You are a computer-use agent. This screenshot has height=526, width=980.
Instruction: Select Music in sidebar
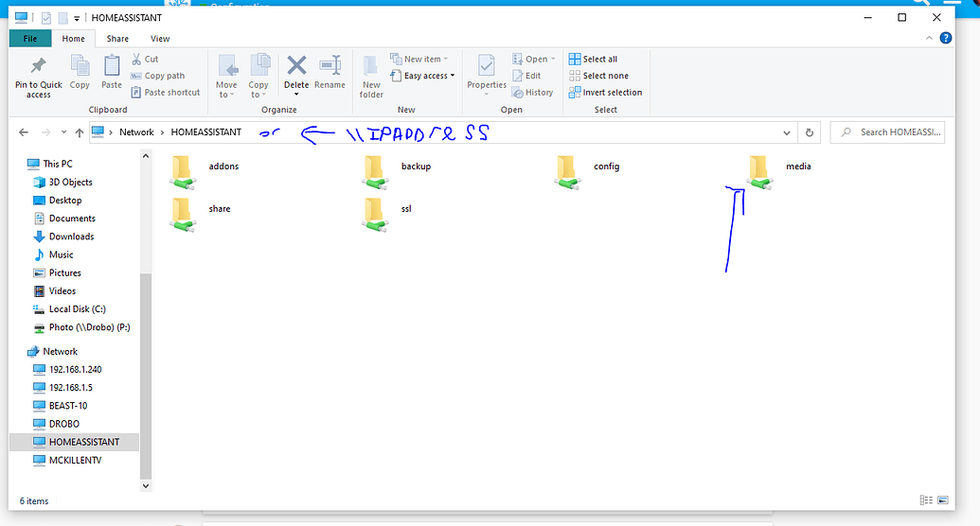[x=54, y=254]
